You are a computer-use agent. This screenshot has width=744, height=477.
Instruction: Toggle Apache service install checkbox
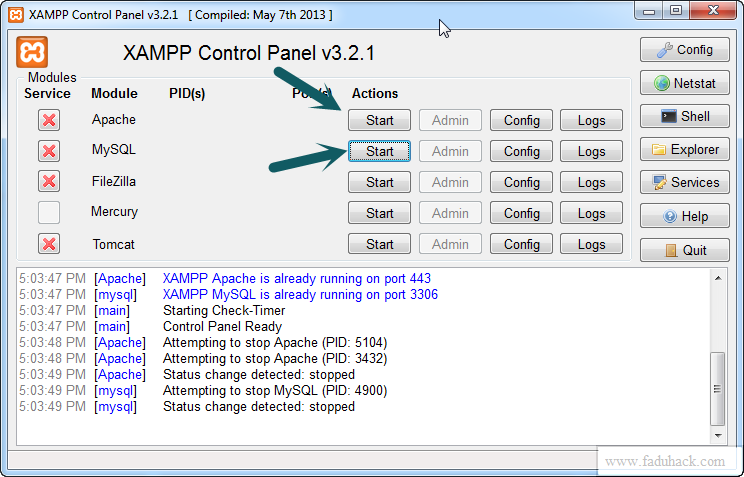tap(49, 120)
